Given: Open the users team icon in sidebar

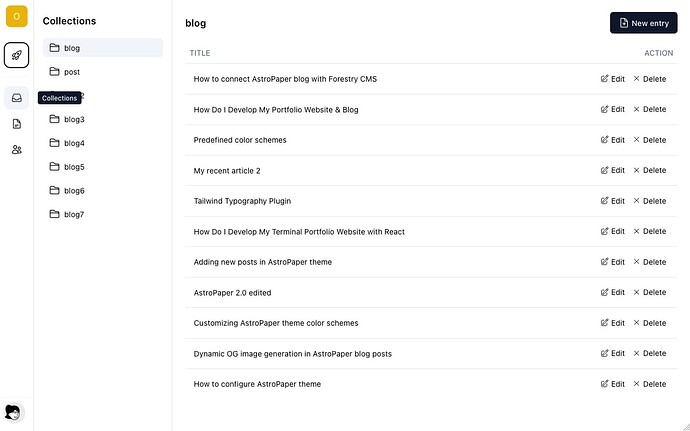Looking at the screenshot, I should pos(16,150).
